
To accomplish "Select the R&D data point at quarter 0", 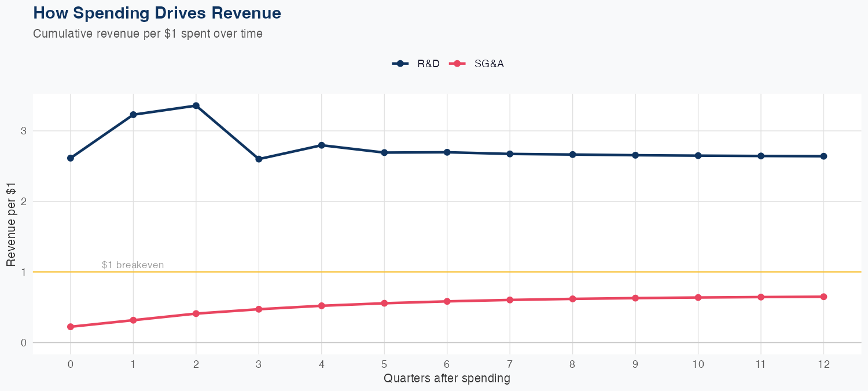I will (x=71, y=158).
